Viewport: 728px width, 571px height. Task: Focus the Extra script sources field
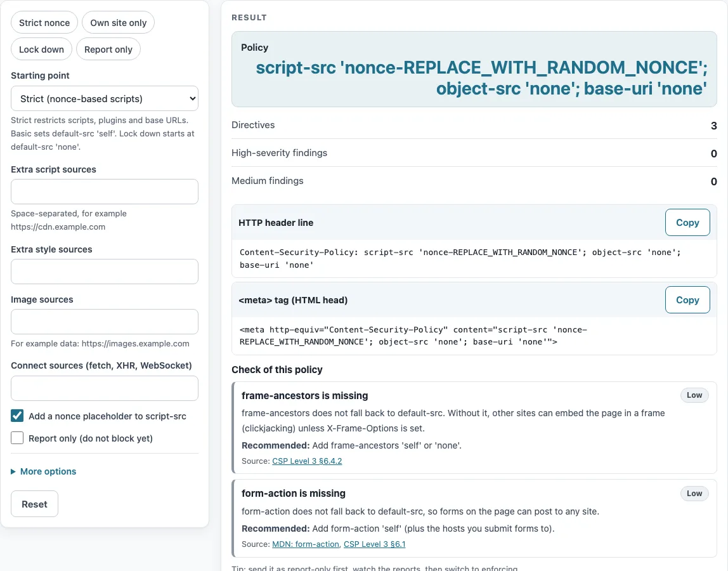pos(105,192)
